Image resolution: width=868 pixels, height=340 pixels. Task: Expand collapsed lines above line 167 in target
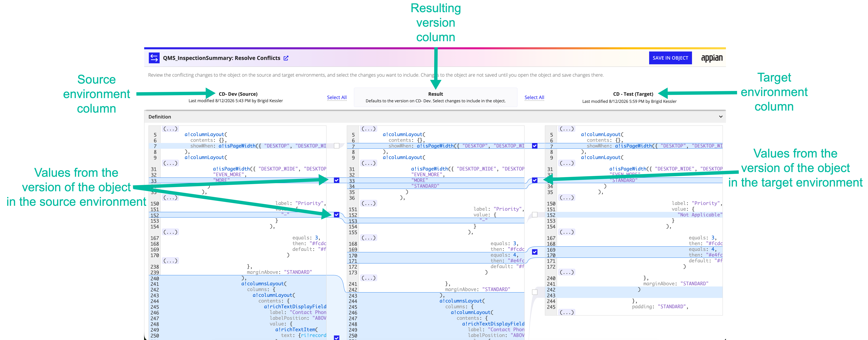pyautogui.click(x=566, y=232)
